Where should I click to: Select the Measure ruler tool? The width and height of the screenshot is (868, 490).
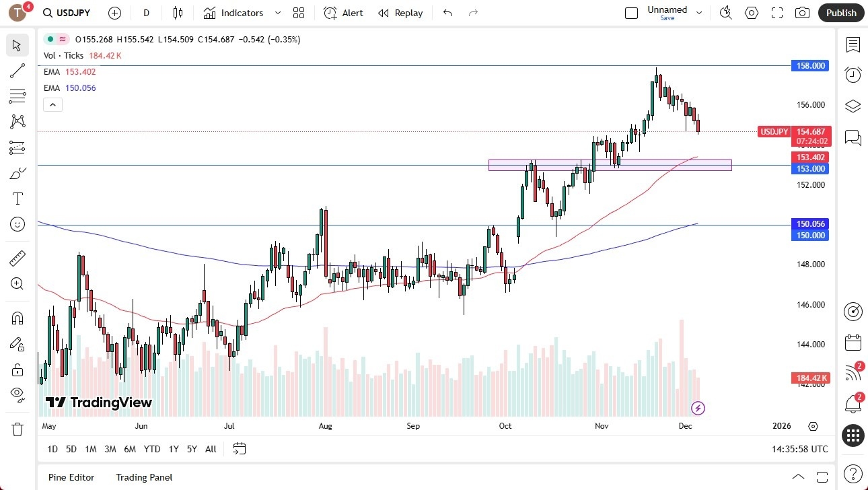click(17, 258)
